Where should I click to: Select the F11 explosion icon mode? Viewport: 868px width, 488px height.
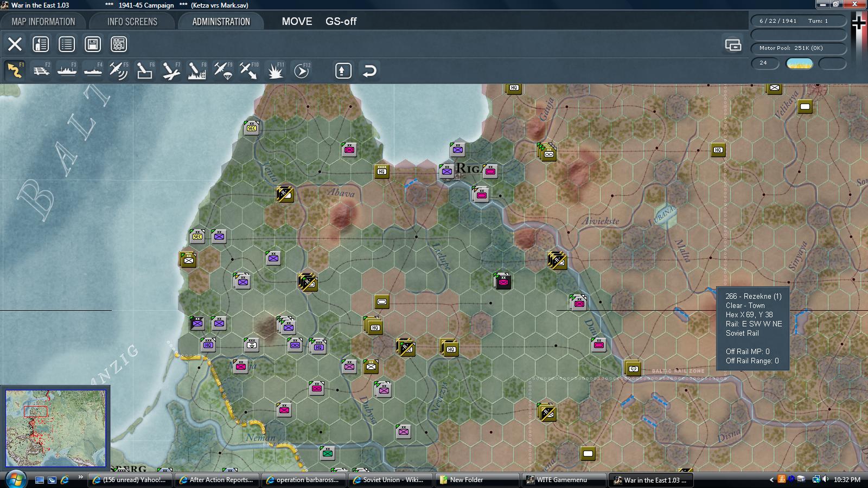(x=275, y=70)
